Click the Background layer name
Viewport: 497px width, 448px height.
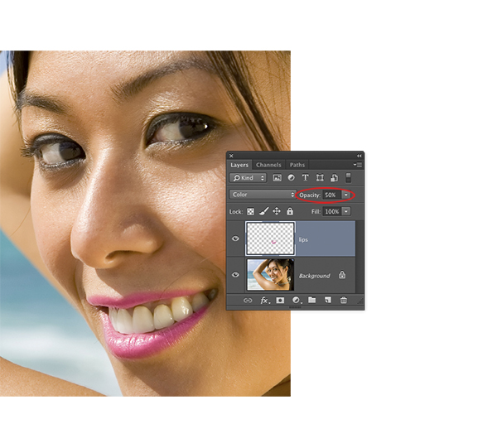[315, 276]
